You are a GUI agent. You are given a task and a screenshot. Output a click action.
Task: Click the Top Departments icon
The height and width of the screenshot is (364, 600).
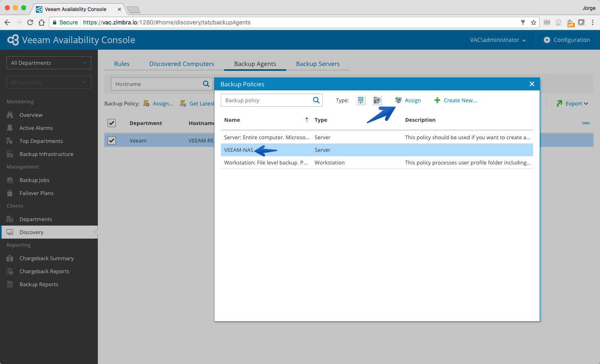coord(10,141)
